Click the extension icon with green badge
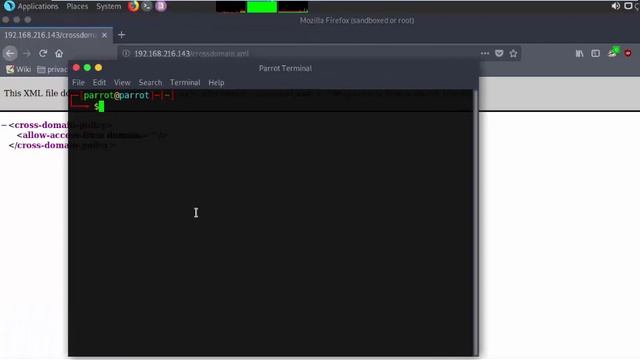Screen dimensions: 640x360 [613, 53]
